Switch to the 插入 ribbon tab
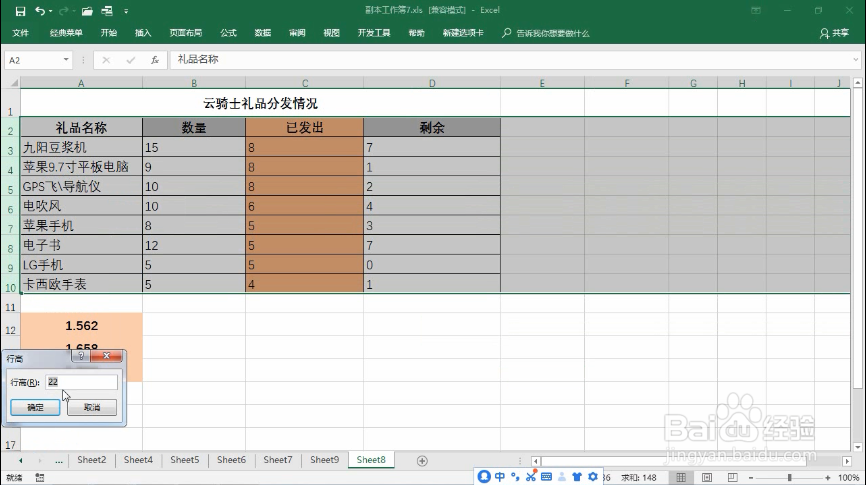The image size is (866, 485). coord(143,33)
